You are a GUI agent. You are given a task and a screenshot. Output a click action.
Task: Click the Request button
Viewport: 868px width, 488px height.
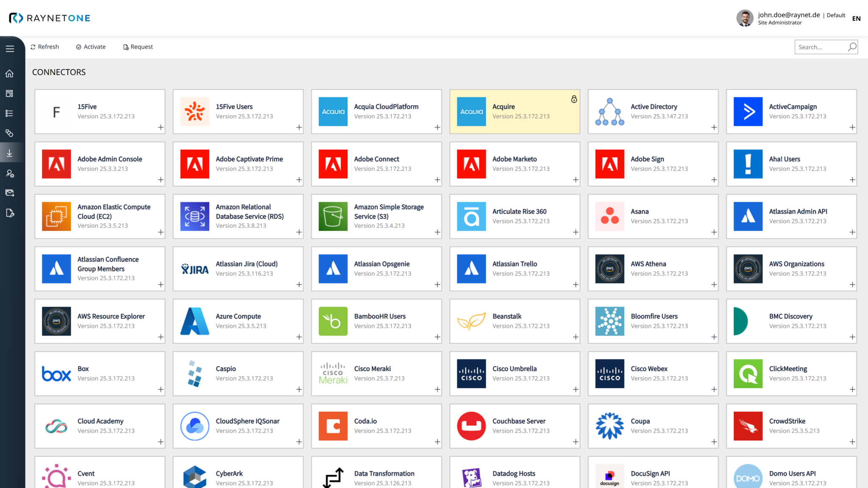[x=138, y=47]
